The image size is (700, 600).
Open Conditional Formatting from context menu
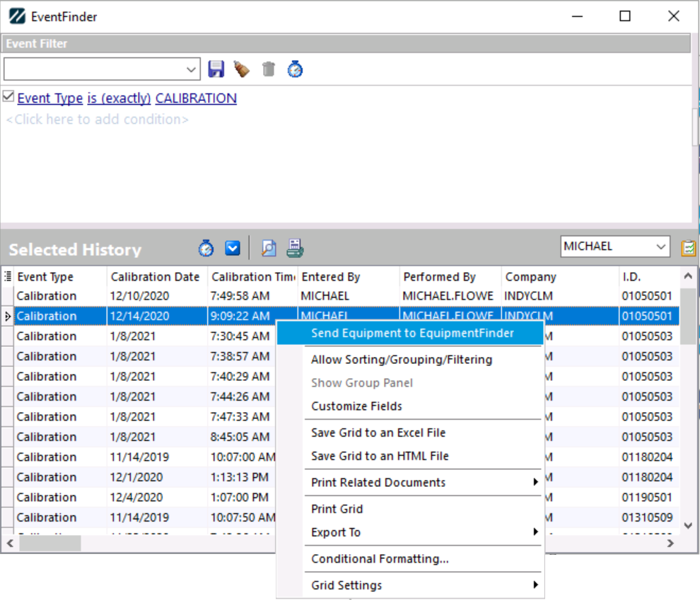pyautogui.click(x=380, y=559)
